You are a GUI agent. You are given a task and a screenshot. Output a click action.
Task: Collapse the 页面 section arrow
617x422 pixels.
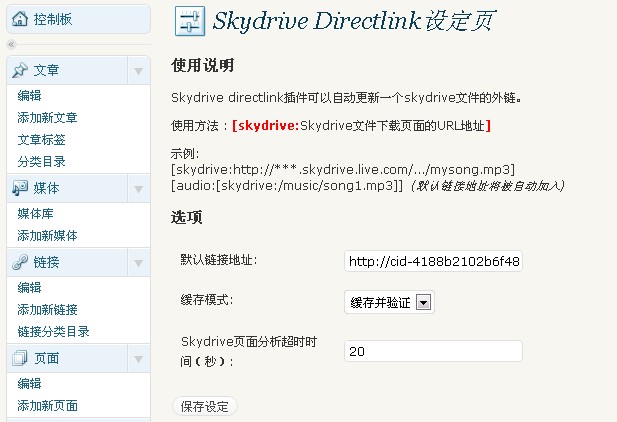point(139,359)
